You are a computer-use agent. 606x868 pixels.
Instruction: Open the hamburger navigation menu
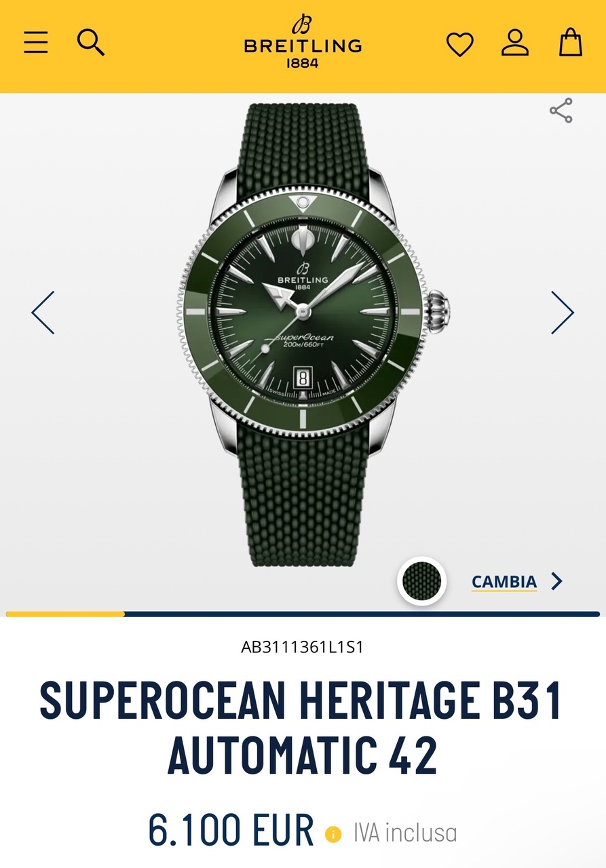tap(36, 43)
